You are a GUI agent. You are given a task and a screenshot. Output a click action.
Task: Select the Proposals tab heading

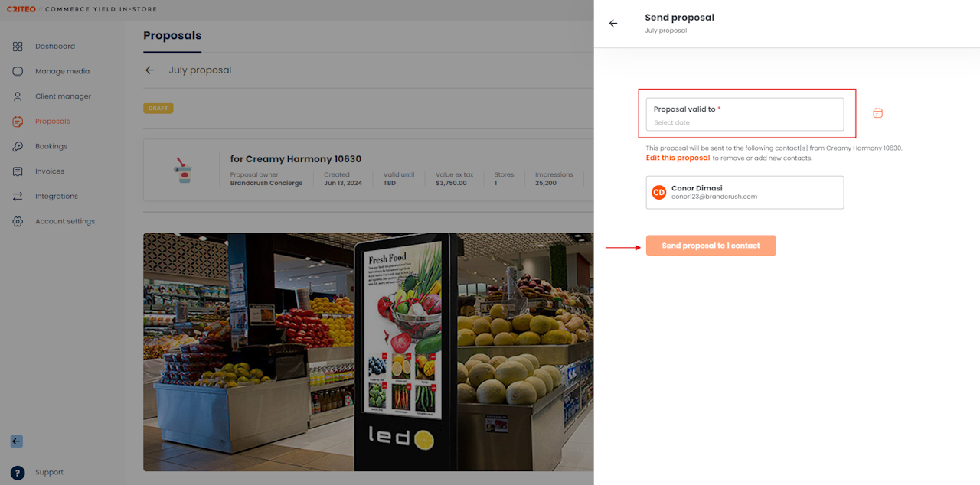172,36
